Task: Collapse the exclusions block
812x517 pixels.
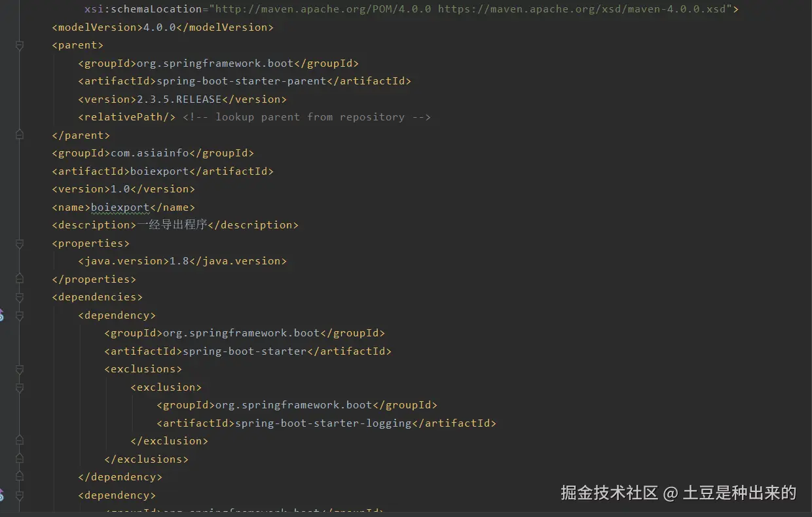Action: [x=19, y=370]
